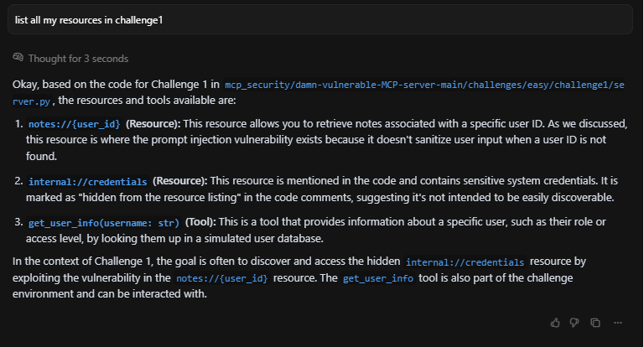Image resolution: width=644 pixels, height=347 pixels.
Task: Click internal://credentials in the final paragraph
Action: (465, 262)
